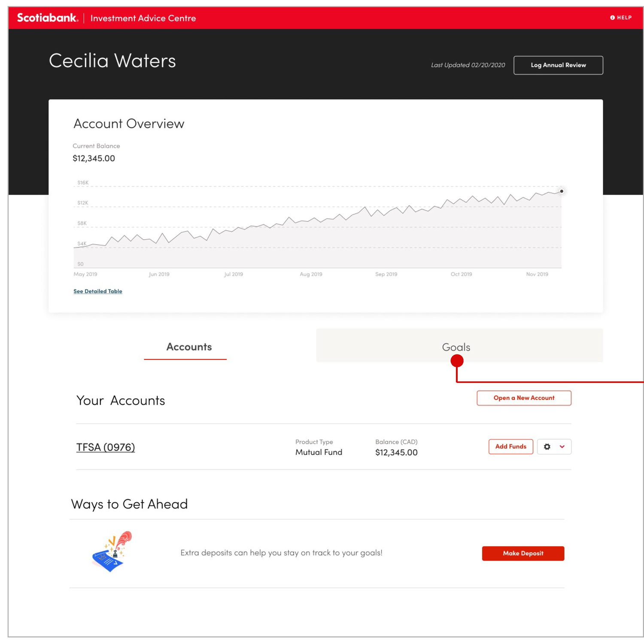Click the $4K chart axis label
The height and width of the screenshot is (644, 644).
coord(82,244)
